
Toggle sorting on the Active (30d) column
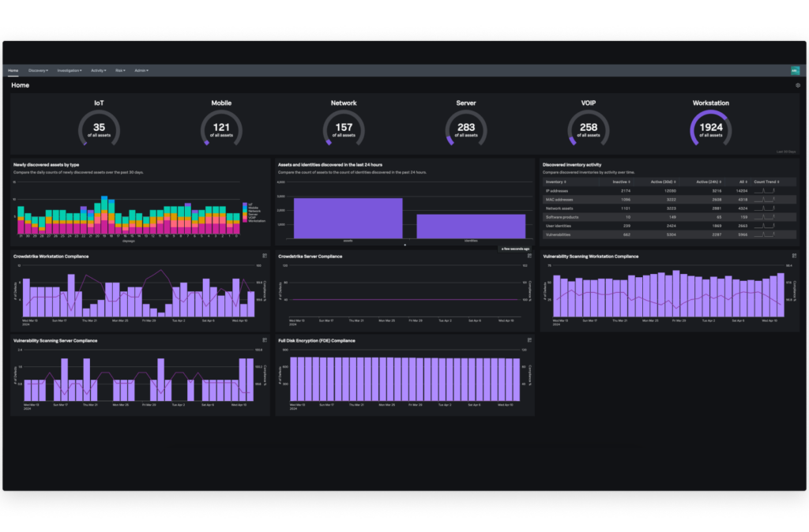pyautogui.click(x=664, y=181)
